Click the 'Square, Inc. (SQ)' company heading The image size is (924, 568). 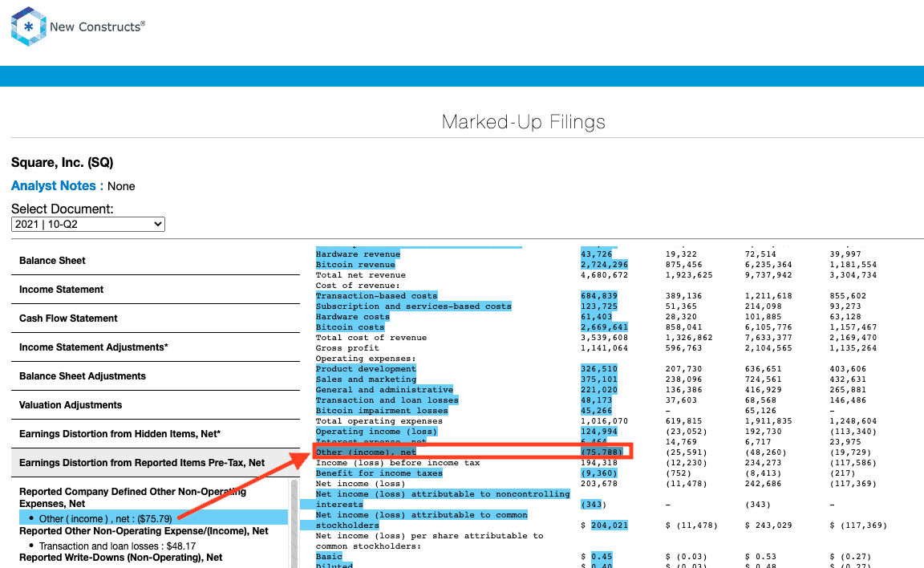63,163
